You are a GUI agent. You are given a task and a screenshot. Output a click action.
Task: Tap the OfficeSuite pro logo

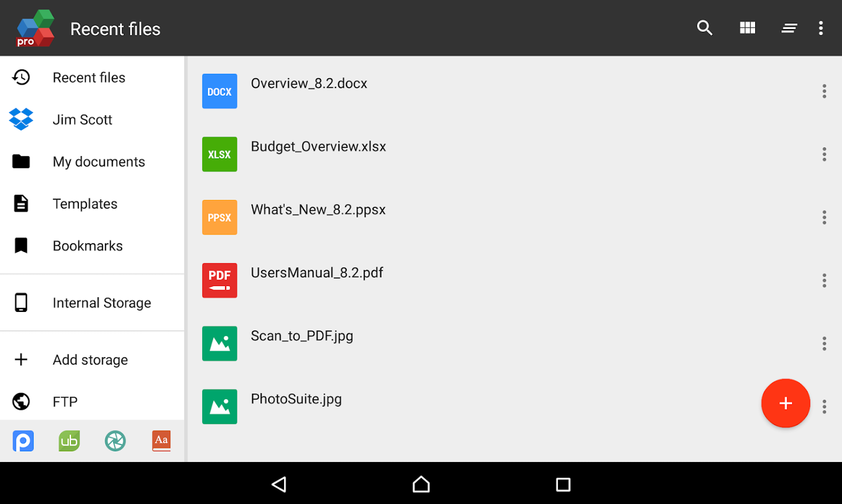[x=35, y=28]
